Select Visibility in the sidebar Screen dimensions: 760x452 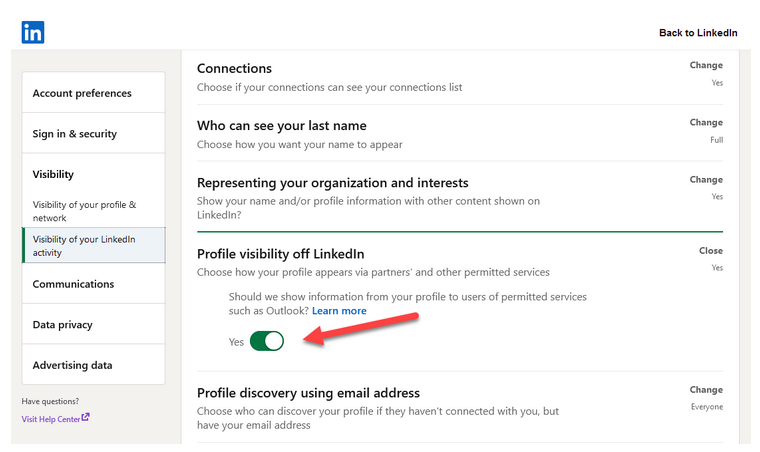pos(53,174)
